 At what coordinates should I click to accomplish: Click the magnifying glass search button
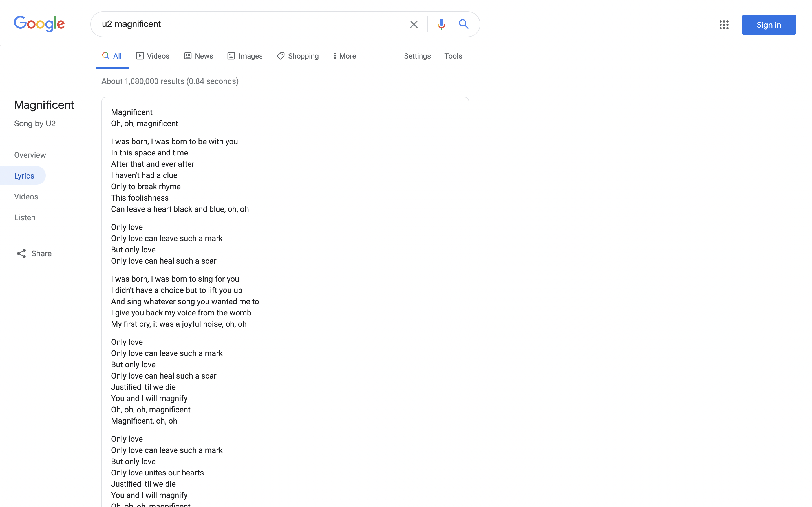click(x=464, y=24)
